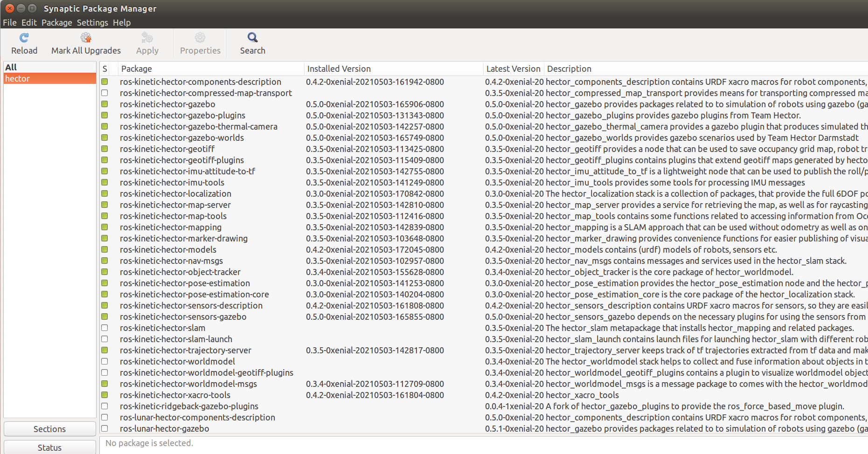Screen dimensions: 868x454
Task: Select package ros-kinetic-hector-pose-estimation-core
Action: (x=194, y=294)
